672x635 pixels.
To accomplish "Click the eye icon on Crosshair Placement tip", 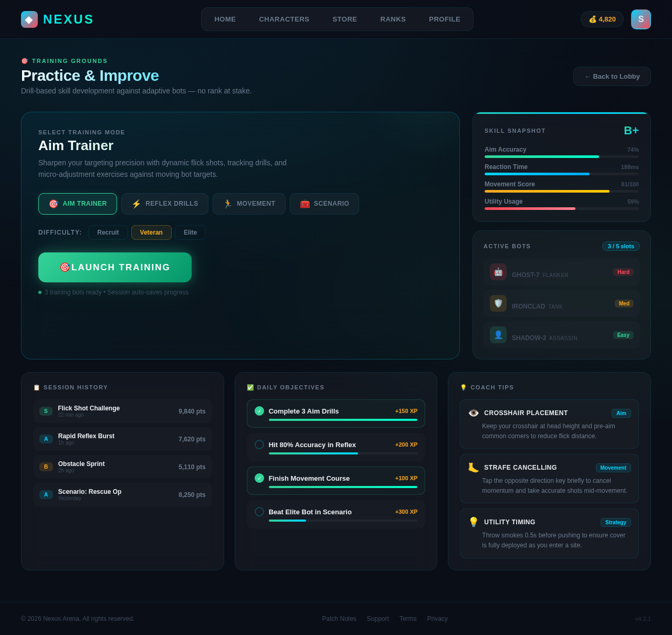I will click(x=474, y=413).
